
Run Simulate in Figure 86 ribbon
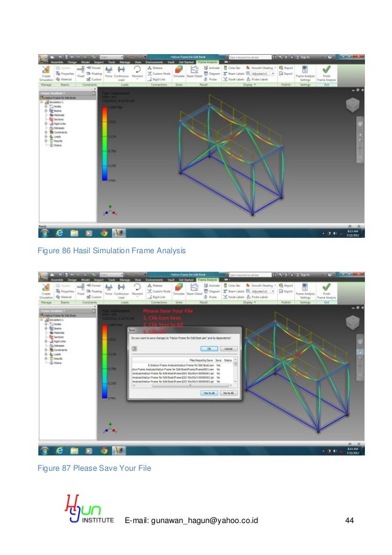(179, 71)
